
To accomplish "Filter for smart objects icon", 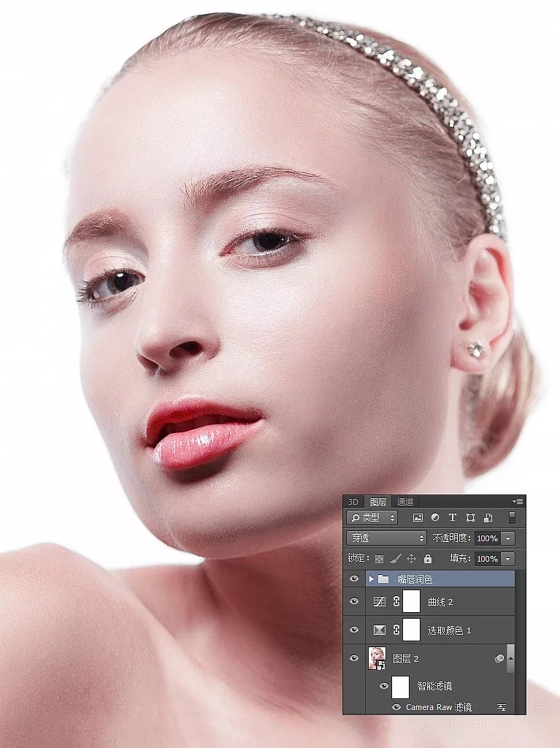I will pyautogui.click(x=488, y=518).
